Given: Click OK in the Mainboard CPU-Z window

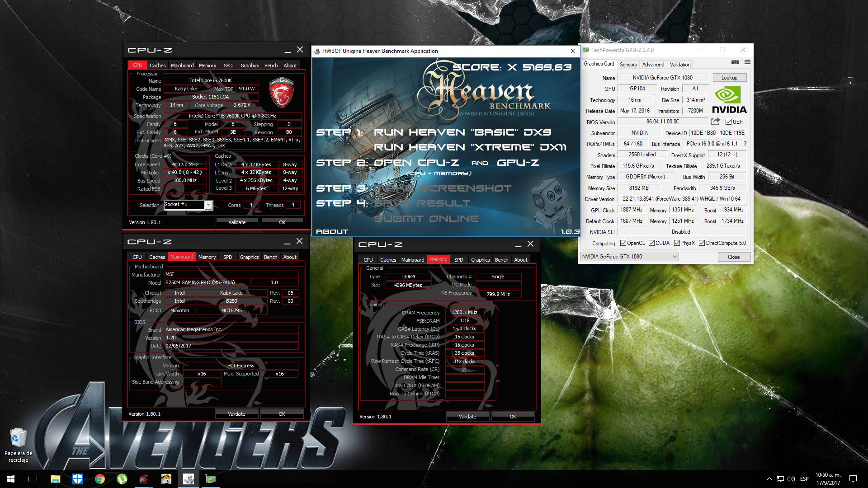Looking at the screenshot, I should click(282, 414).
